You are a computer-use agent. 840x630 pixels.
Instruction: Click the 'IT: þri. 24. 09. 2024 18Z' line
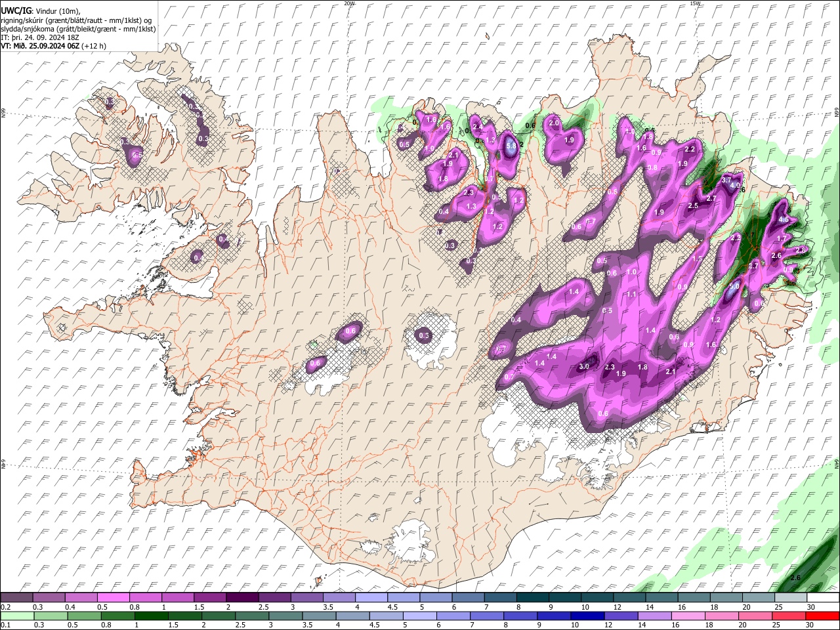click(41, 37)
